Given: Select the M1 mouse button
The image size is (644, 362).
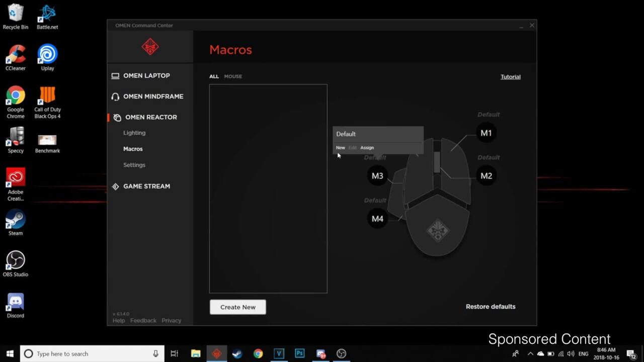Looking at the screenshot, I should (486, 133).
